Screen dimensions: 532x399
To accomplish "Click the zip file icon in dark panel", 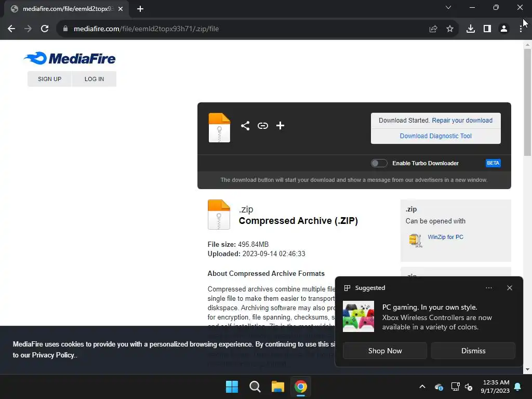I will pos(219,128).
